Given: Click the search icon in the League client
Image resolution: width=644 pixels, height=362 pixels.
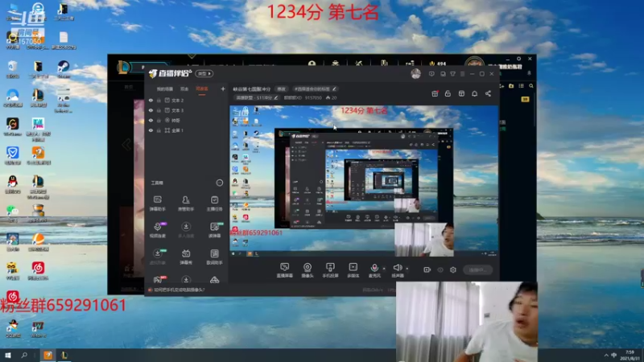Looking at the screenshot, I should coord(531,86).
